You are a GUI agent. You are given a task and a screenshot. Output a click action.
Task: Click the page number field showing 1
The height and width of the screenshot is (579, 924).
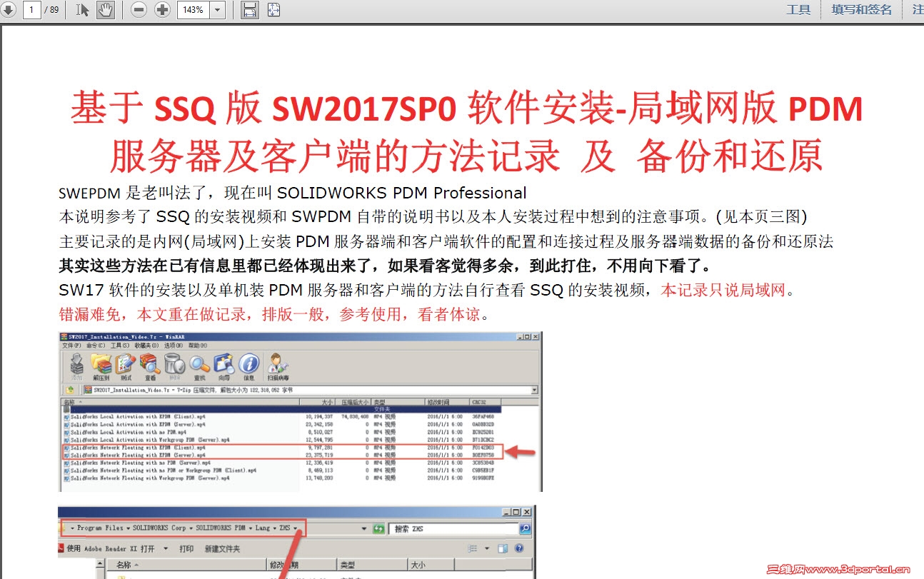click(32, 10)
